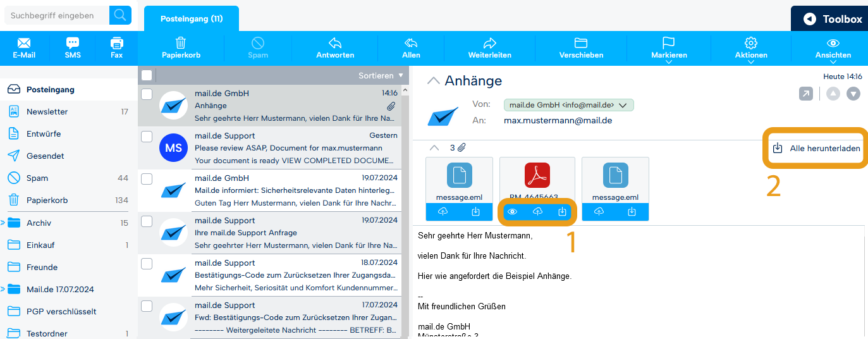This screenshot has height=339, width=868.
Task: Expand the Mail.de 17.07.2024 folder arrow
Action: 3,289
